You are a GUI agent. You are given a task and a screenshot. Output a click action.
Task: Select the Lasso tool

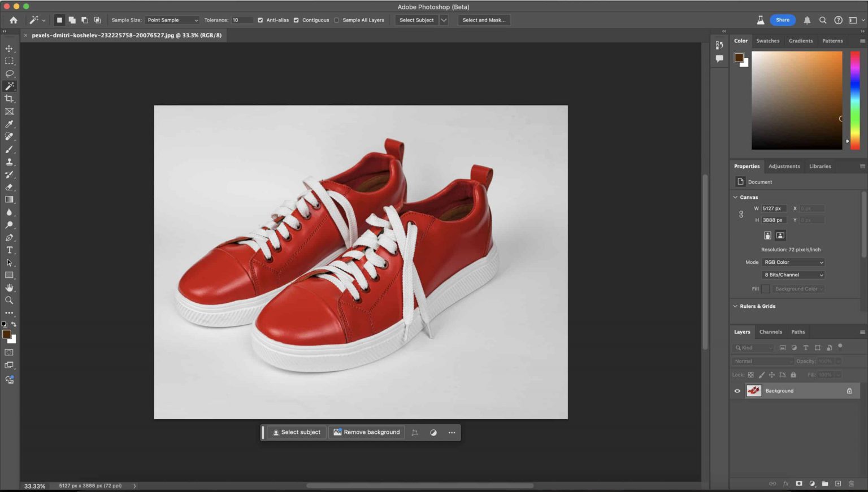(x=9, y=73)
